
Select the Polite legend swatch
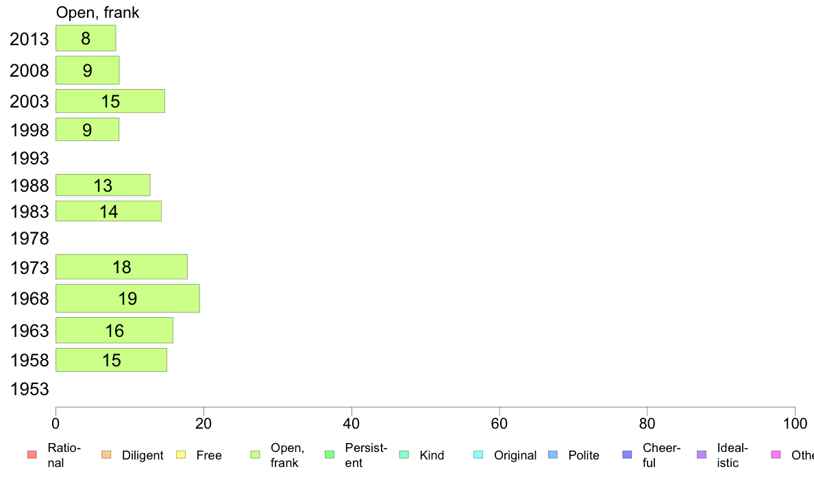[553, 455]
